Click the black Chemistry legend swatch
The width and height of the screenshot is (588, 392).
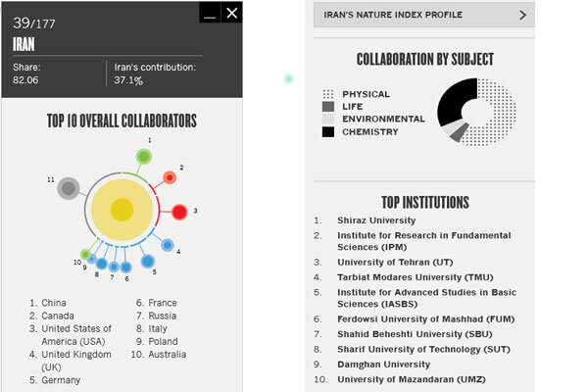pos(328,131)
